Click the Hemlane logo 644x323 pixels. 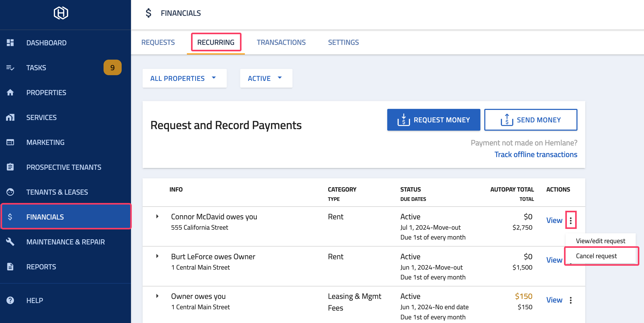tap(61, 13)
